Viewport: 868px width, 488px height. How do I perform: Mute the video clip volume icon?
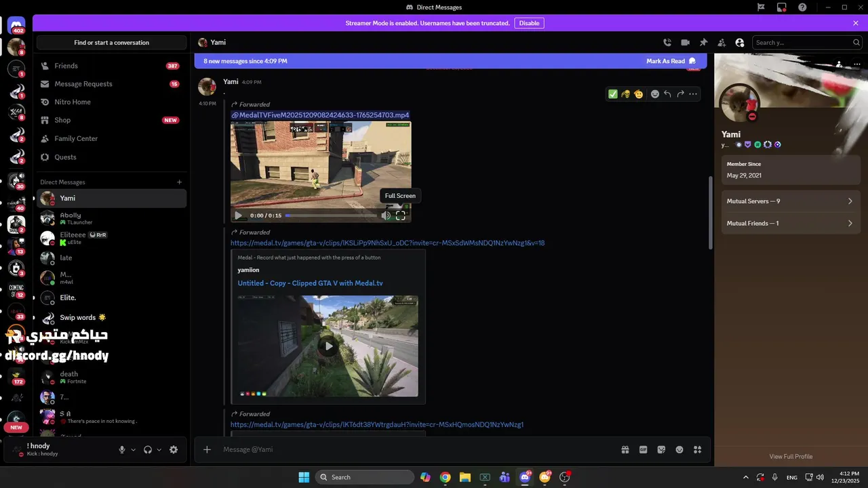pos(386,216)
